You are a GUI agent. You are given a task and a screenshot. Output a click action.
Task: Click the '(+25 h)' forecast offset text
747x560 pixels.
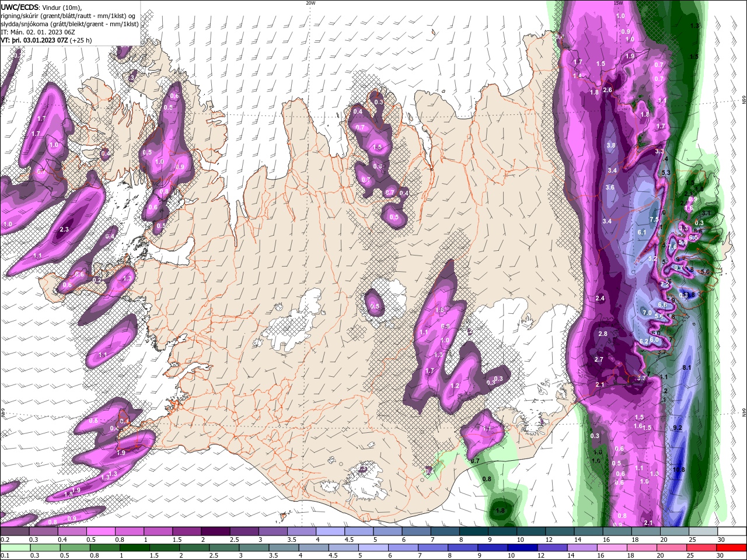(x=81, y=40)
